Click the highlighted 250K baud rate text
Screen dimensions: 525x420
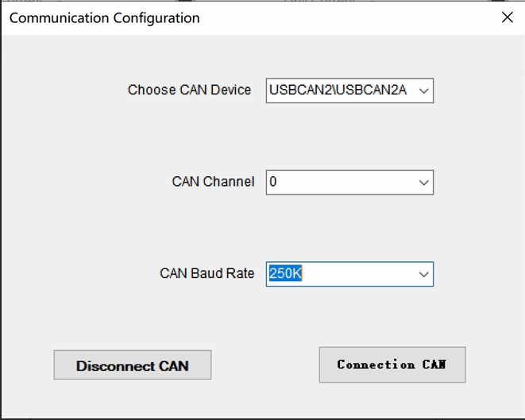285,273
